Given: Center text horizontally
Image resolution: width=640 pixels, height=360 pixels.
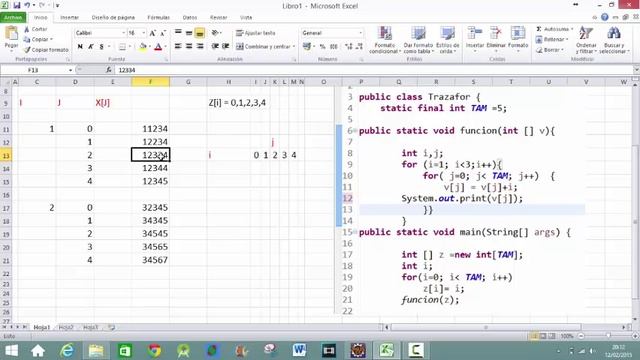Looking at the screenshot, I should (x=189, y=47).
